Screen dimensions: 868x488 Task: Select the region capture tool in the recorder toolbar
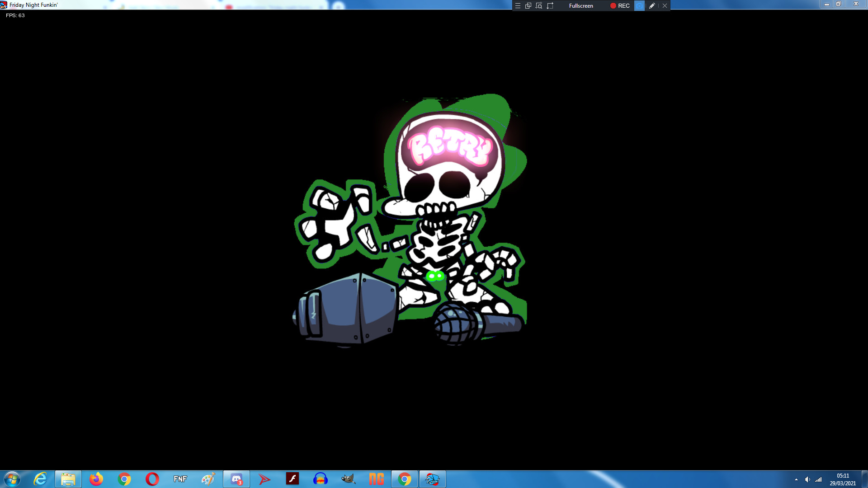(x=538, y=5)
